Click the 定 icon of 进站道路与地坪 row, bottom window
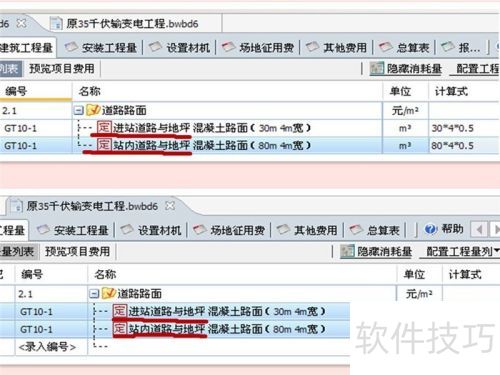 (x=119, y=311)
